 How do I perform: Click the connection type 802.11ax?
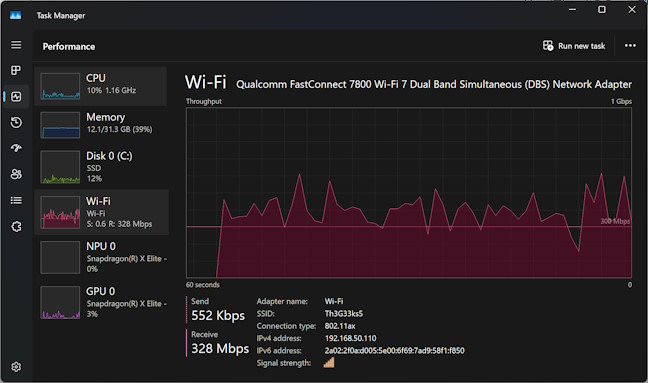pos(340,326)
